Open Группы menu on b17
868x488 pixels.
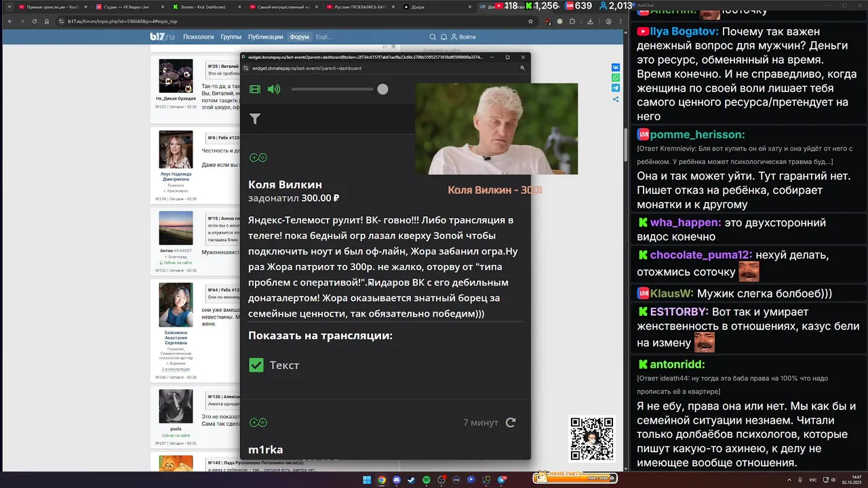point(231,37)
